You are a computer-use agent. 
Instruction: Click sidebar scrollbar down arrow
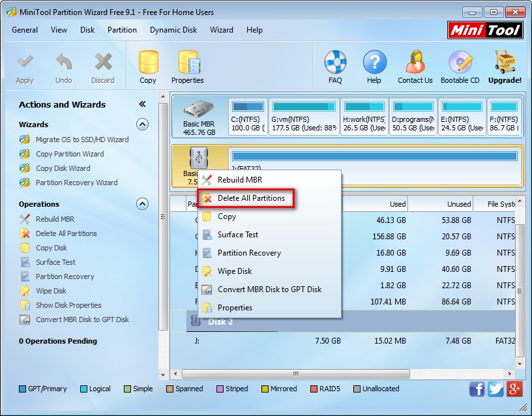point(163,375)
